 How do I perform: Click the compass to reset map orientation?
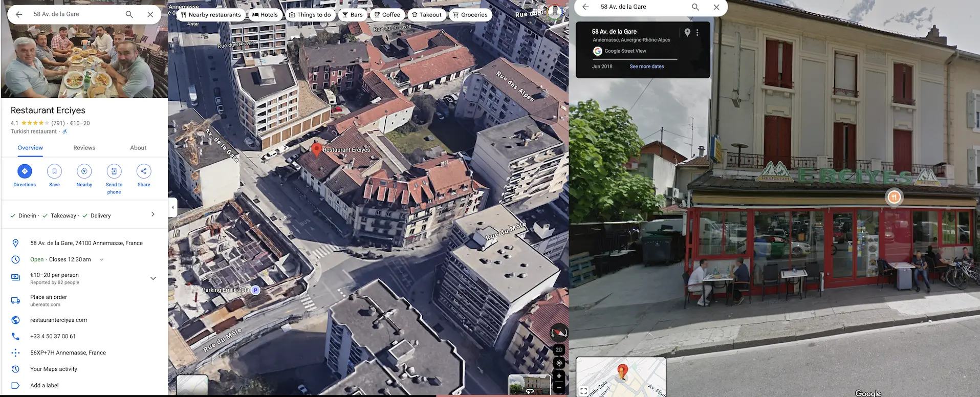click(x=559, y=333)
